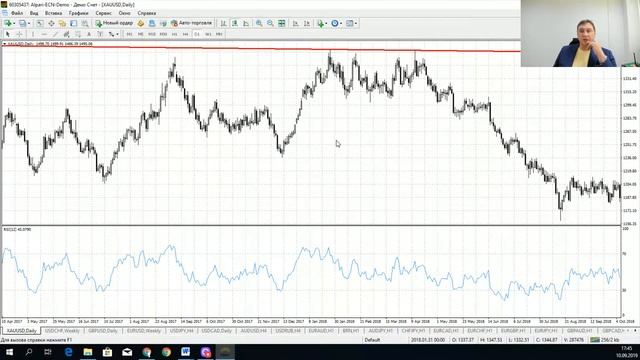
Task: Select the Fibonacci retracement tool
Action: click(x=78, y=34)
